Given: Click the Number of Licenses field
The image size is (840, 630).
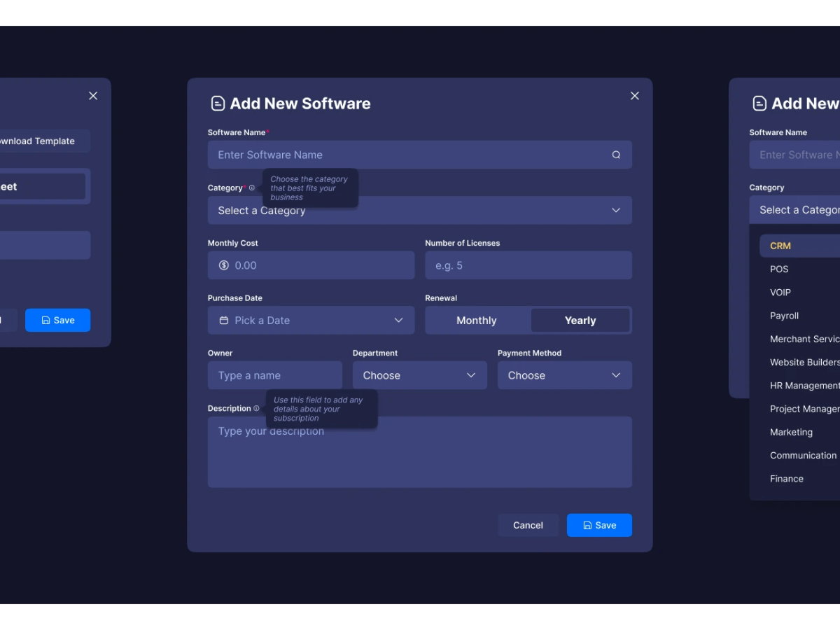Looking at the screenshot, I should tap(528, 265).
